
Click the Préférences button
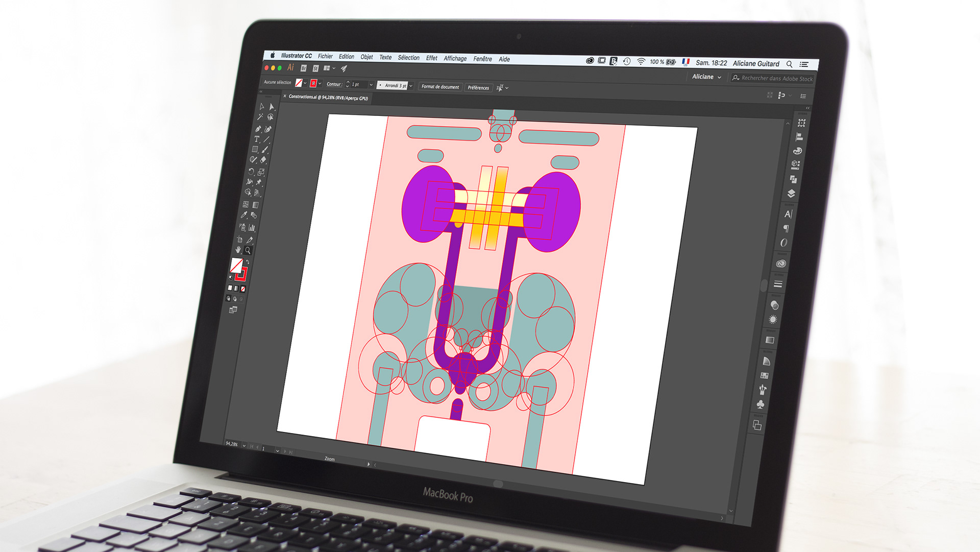(478, 88)
